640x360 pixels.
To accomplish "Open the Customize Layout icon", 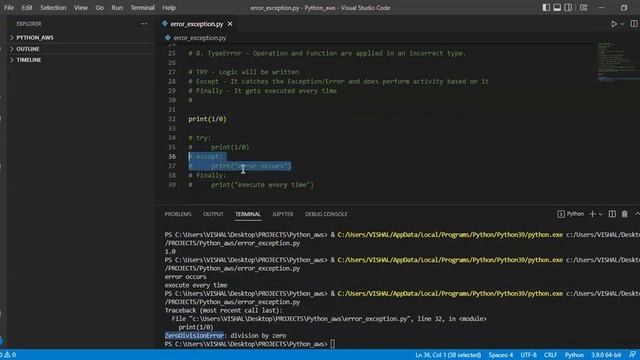I will click(x=584, y=8).
